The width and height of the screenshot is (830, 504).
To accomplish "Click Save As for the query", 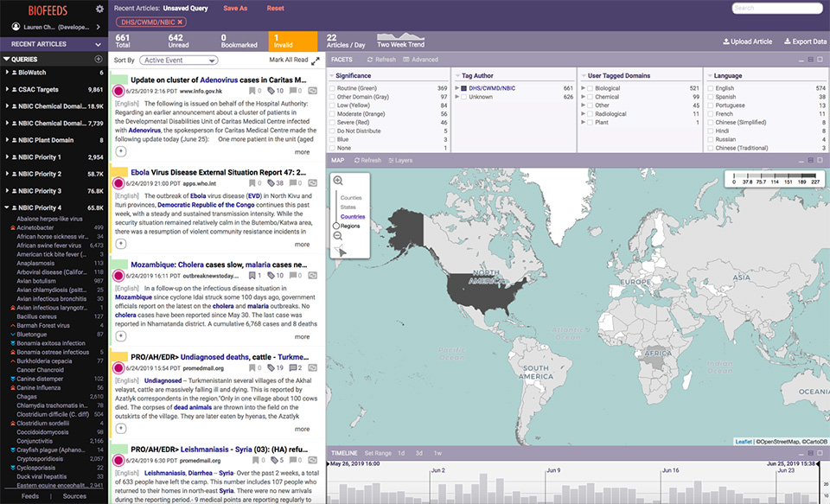I will tap(235, 9).
